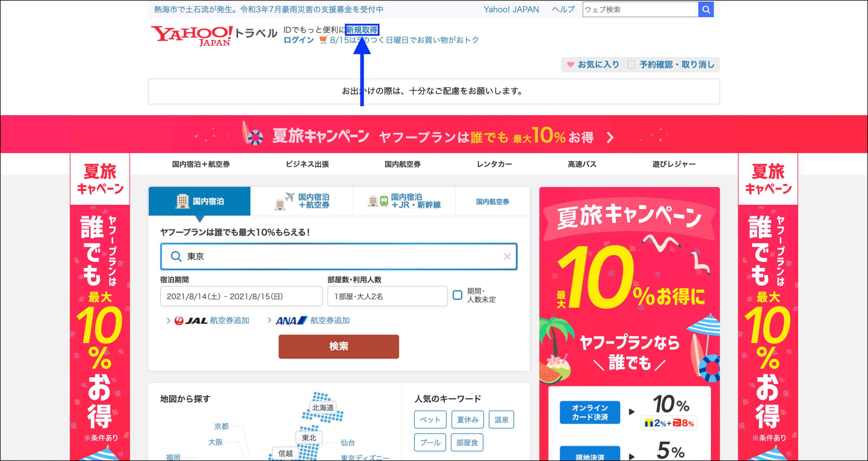Screen dimensions: 868x461
Task: Click the magnifier icon in destination field
Action: [176, 256]
